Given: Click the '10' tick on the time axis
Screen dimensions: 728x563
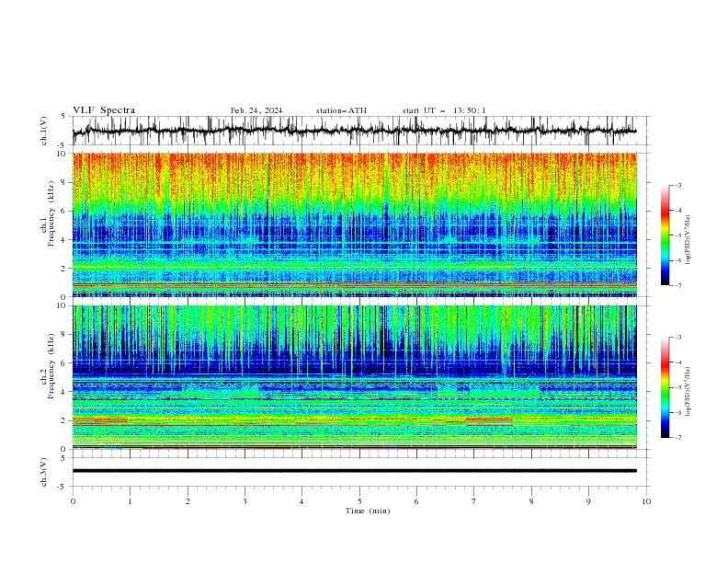Looking at the screenshot, I should pos(646,501).
